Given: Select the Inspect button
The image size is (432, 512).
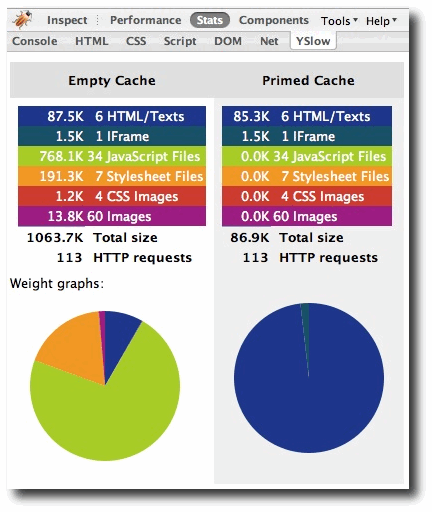Looking at the screenshot, I should point(67,20).
